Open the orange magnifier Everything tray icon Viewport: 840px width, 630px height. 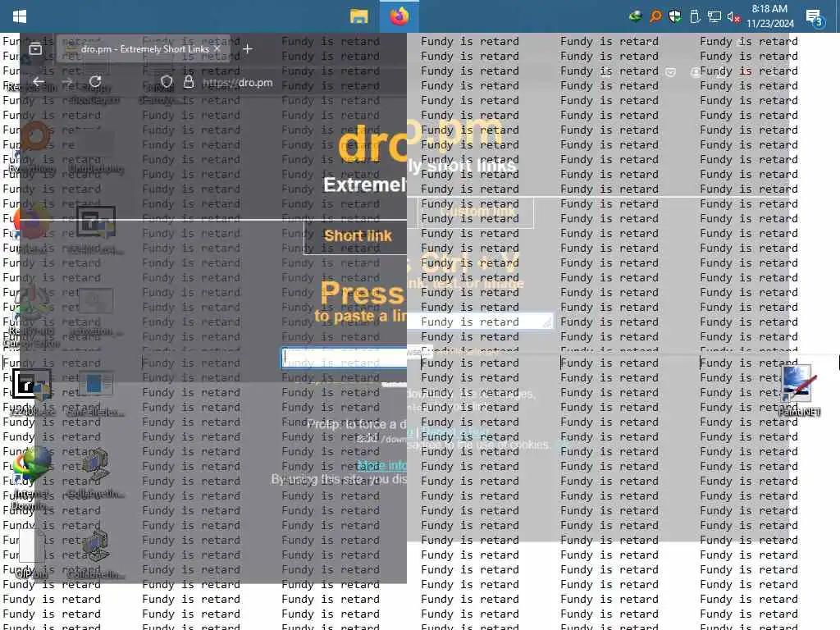click(655, 16)
